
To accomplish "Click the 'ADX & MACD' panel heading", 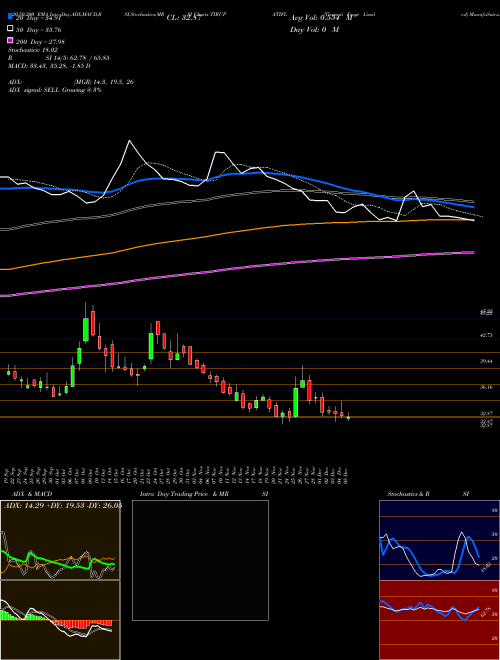I will click(x=32, y=494).
